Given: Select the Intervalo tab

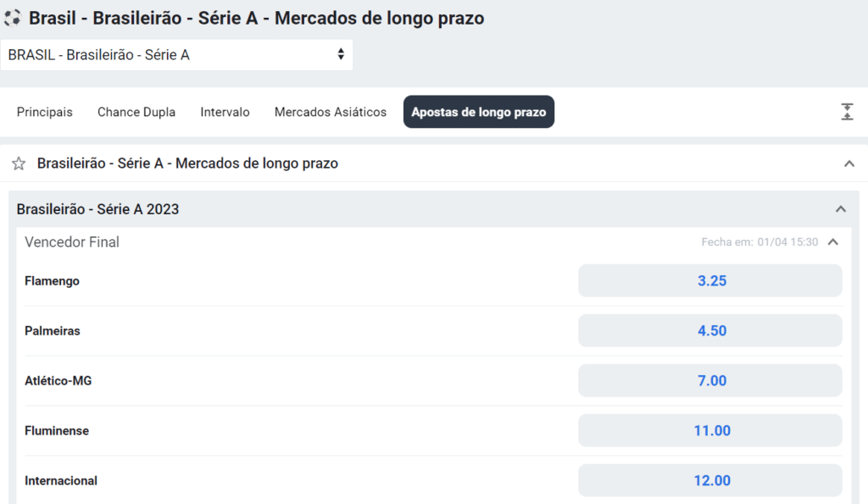Looking at the screenshot, I should 225,112.
